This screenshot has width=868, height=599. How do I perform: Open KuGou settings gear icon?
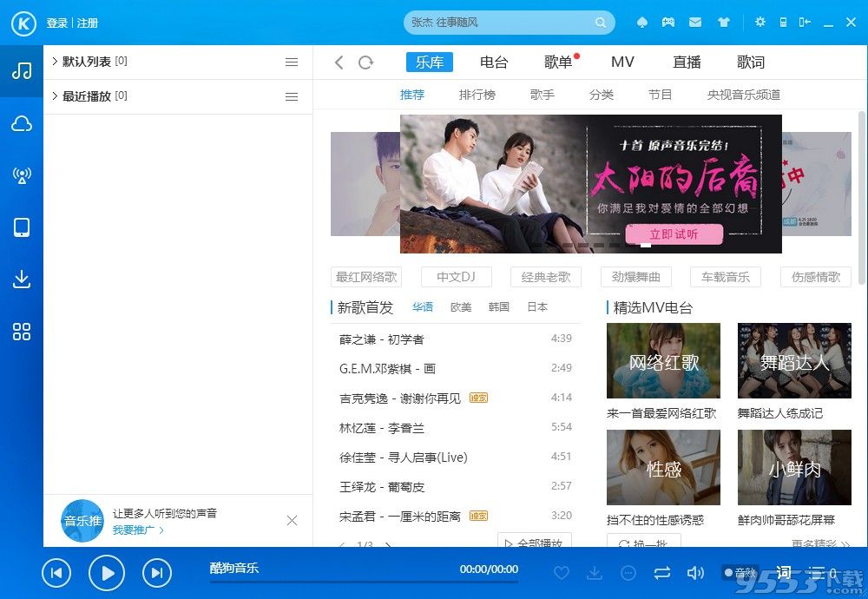(x=759, y=22)
